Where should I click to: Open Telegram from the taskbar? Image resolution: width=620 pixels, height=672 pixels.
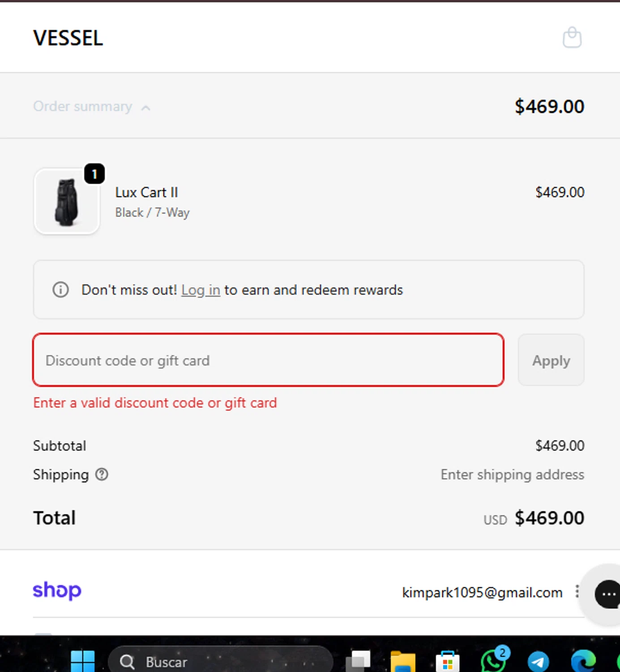pyautogui.click(x=538, y=661)
